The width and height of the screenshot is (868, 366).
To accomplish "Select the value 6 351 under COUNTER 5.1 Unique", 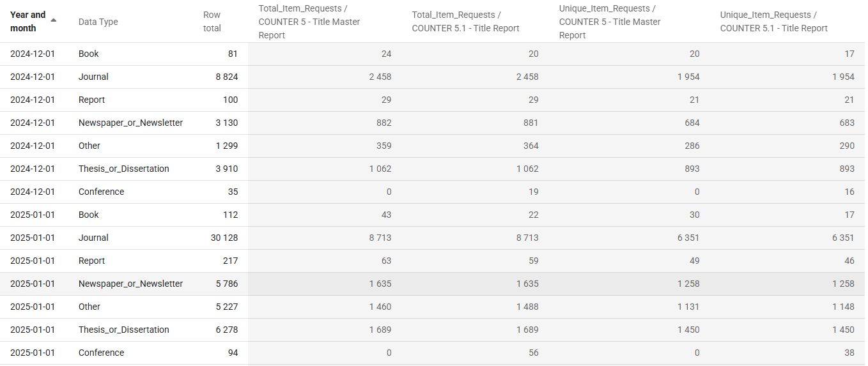I will point(843,238).
